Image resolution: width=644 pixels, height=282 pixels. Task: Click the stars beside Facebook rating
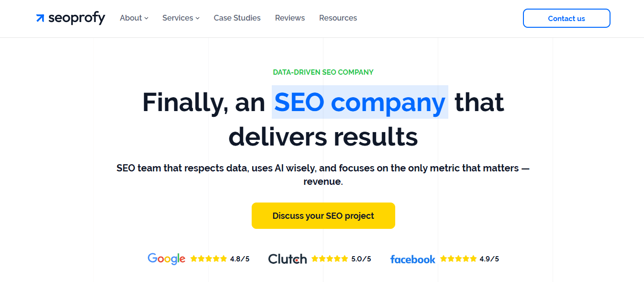pyautogui.click(x=458, y=259)
